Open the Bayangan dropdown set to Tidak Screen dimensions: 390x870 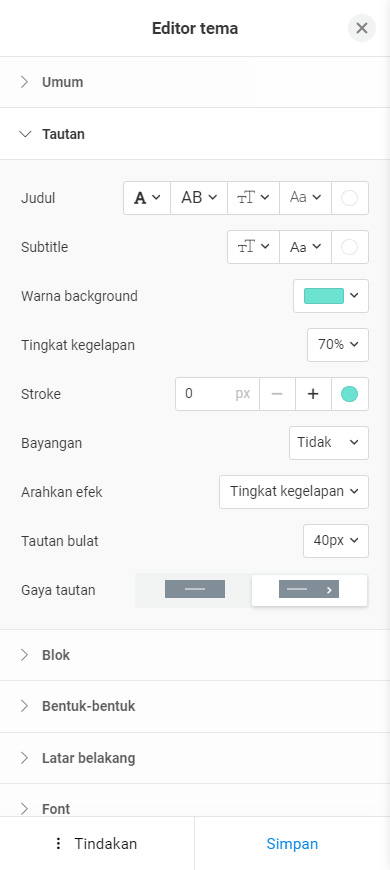pyautogui.click(x=329, y=443)
